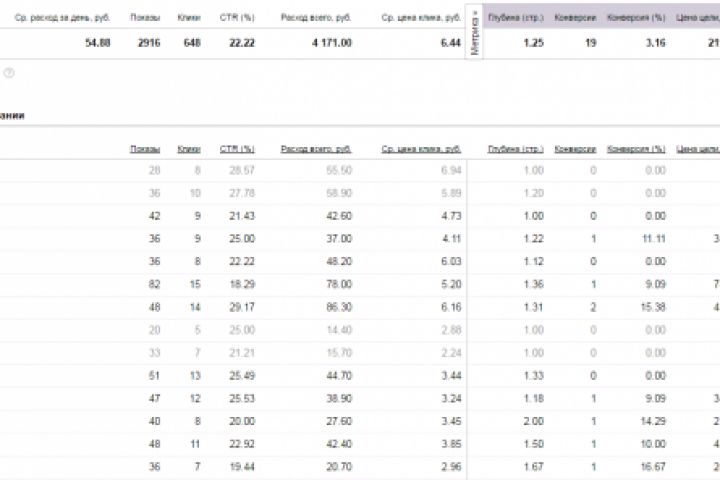Click the CTR value 28.57

242,170
